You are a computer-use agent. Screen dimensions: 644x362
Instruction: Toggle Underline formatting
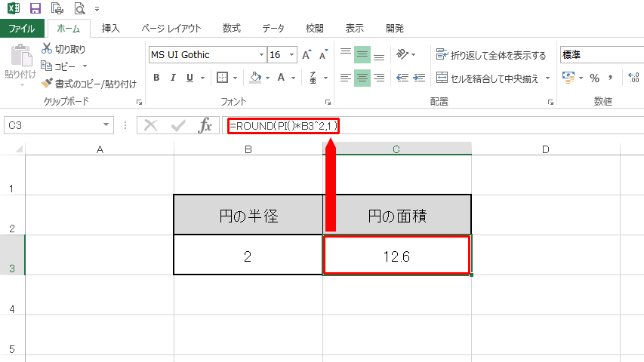coord(190,78)
